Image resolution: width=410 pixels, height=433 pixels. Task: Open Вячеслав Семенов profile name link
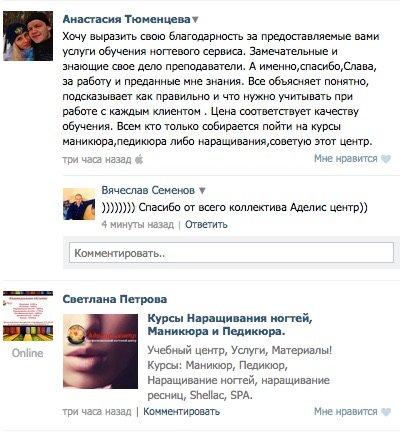click(148, 190)
